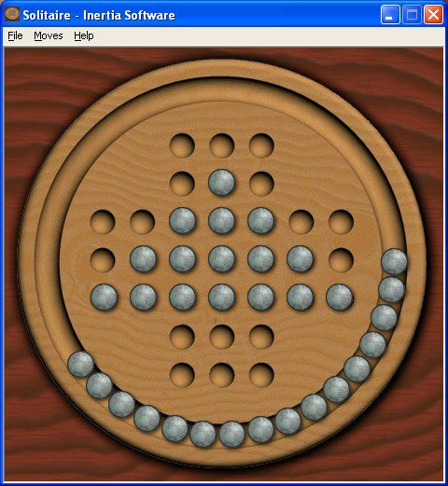Click the Solitaire app icon in title bar

(x=12, y=15)
